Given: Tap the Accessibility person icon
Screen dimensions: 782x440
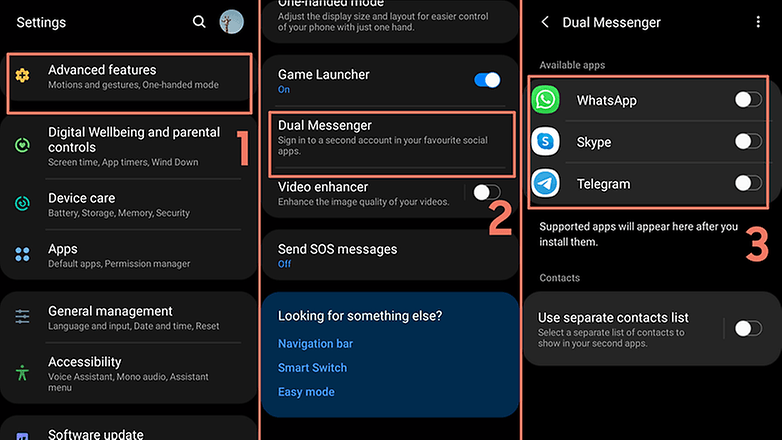Looking at the screenshot, I should tap(22, 373).
